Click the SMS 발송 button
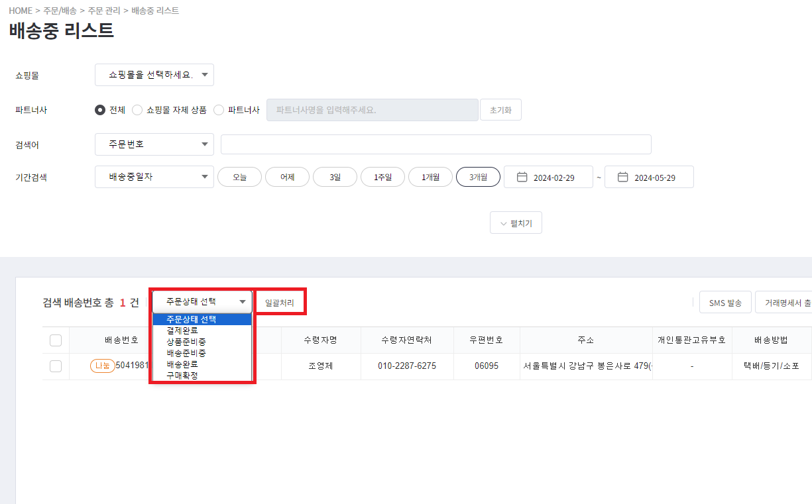The height and width of the screenshot is (504, 812). pos(725,303)
